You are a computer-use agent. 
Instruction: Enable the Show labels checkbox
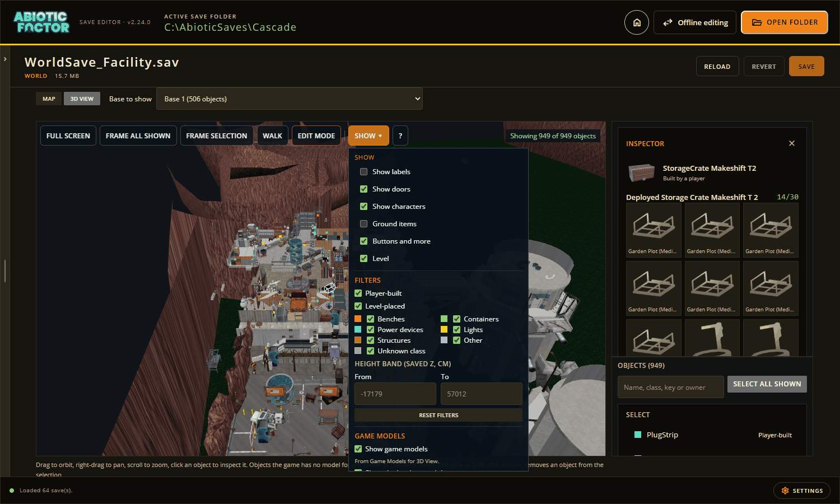click(364, 172)
